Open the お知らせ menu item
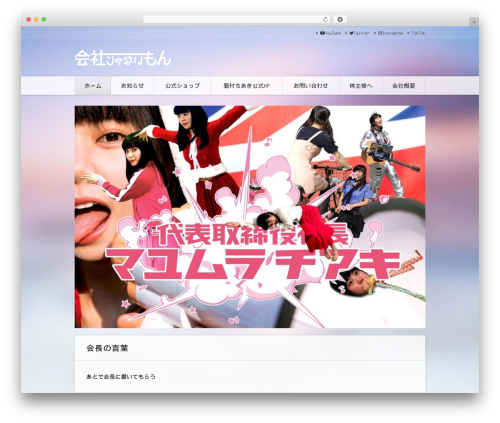The width and height of the screenshot is (500, 423). (x=132, y=86)
